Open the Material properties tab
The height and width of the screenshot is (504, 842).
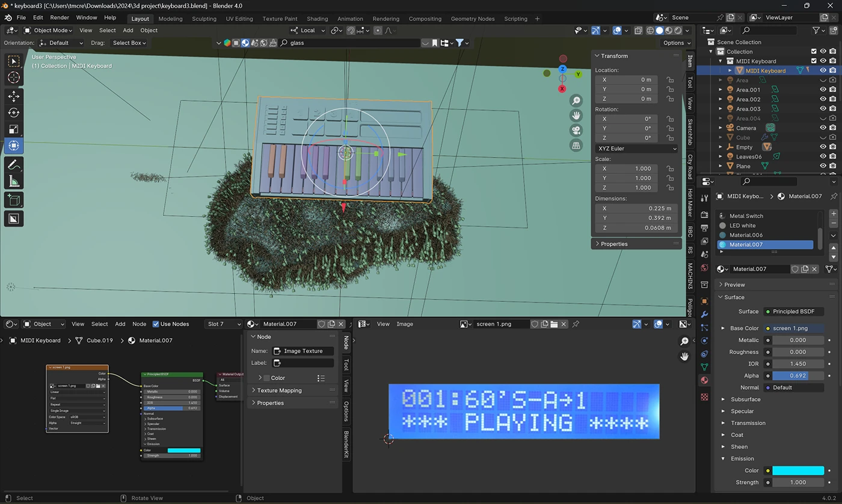coord(705,380)
